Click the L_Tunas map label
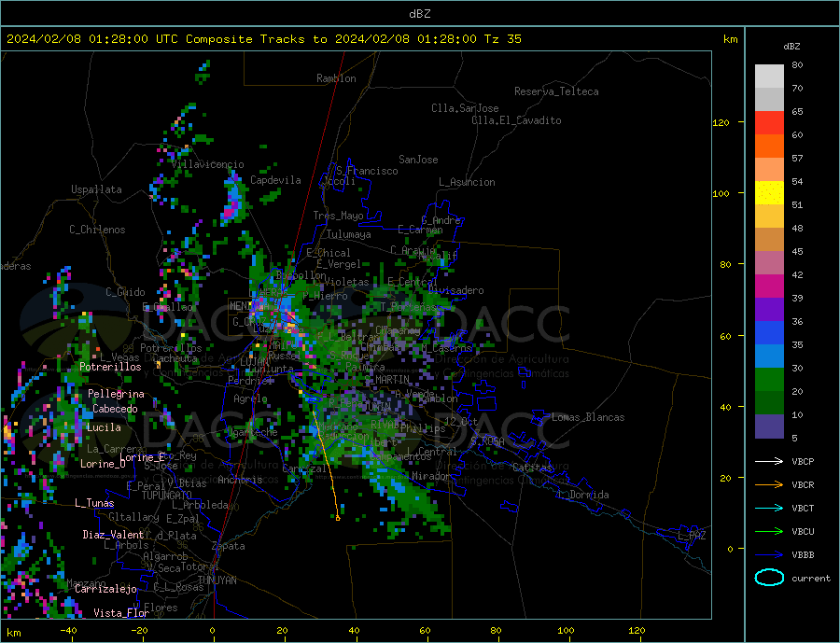The width and height of the screenshot is (840, 643). [x=94, y=503]
